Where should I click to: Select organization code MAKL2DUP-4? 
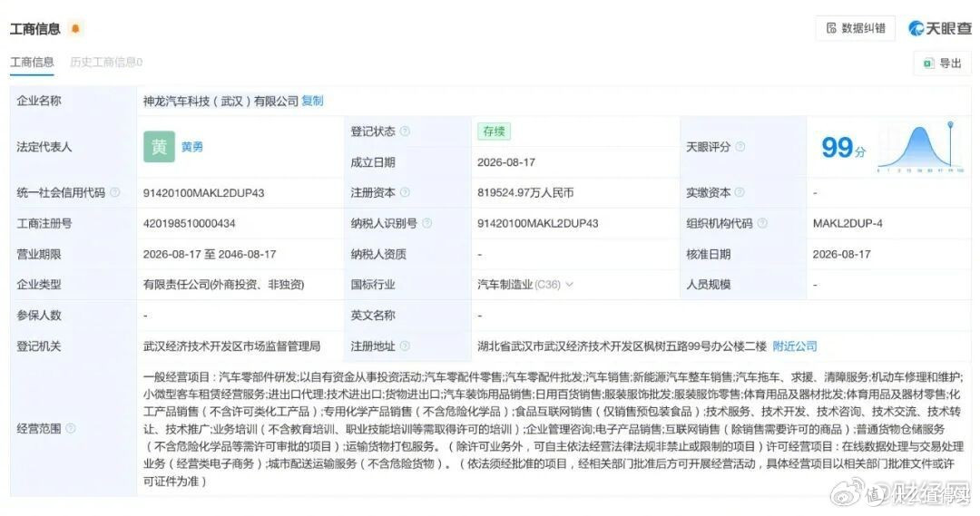pos(848,224)
